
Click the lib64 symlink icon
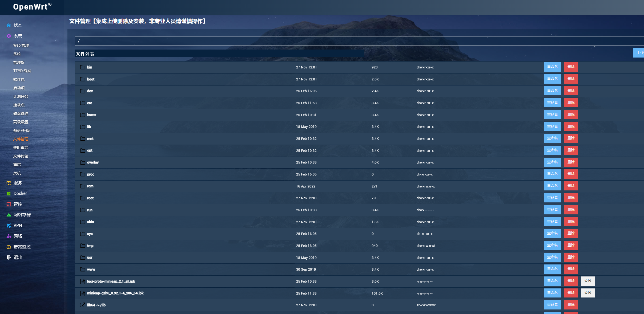83,305
